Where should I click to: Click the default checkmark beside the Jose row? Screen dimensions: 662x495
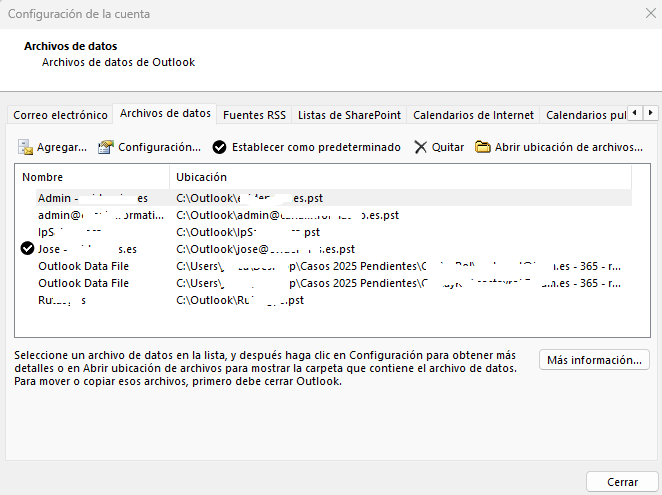pyautogui.click(x=27, y=249)
